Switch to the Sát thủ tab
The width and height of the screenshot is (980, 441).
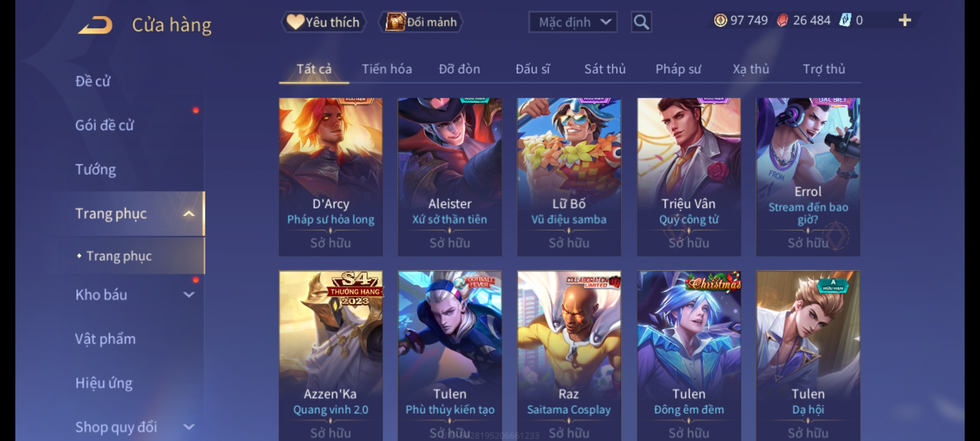pos(605,69)
